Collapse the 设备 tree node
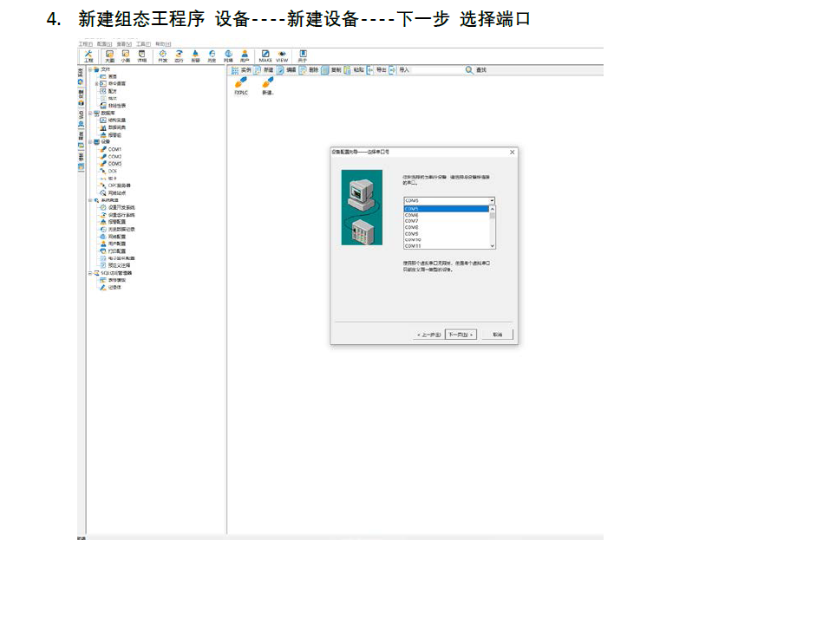This screenshot has width=823, height=644. point(89,141)
